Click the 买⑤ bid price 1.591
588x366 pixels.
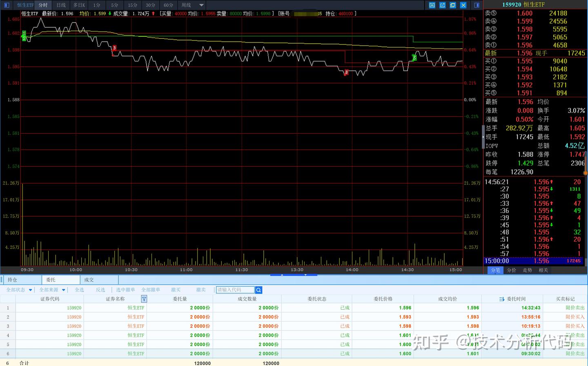point(525,93)
